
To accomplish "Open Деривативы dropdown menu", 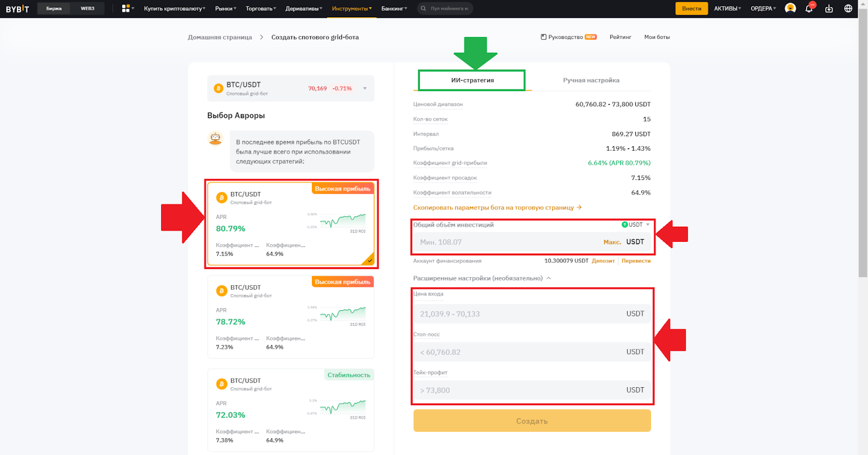I will 304,9.
